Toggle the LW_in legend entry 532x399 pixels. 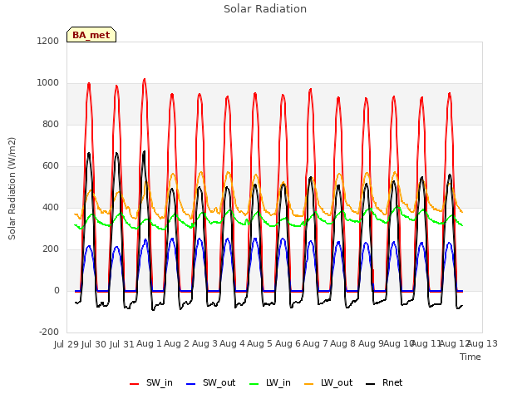[270, 382]
